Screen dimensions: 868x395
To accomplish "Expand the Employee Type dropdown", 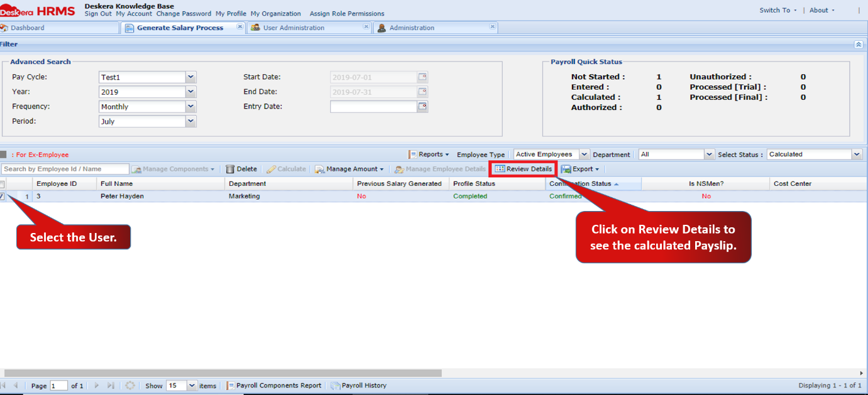I will coord(585,154).
